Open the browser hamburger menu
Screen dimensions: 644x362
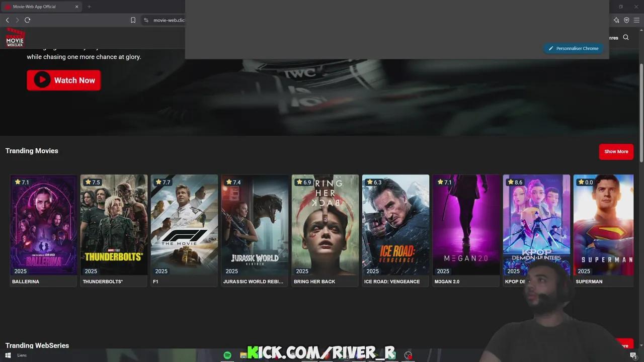636,20
